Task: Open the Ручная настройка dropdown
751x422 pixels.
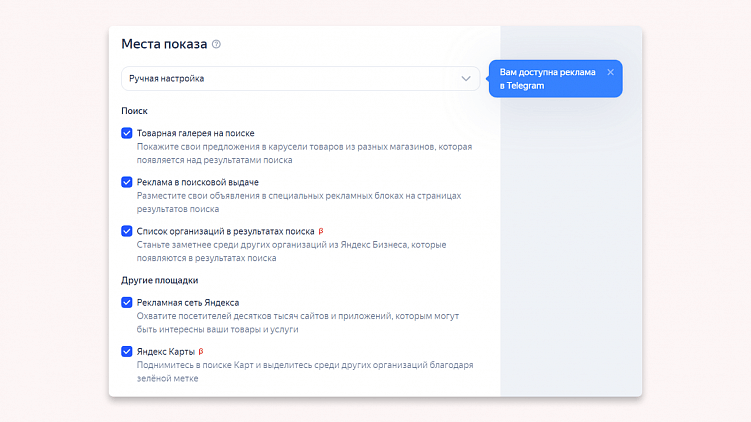Action: 300,79
